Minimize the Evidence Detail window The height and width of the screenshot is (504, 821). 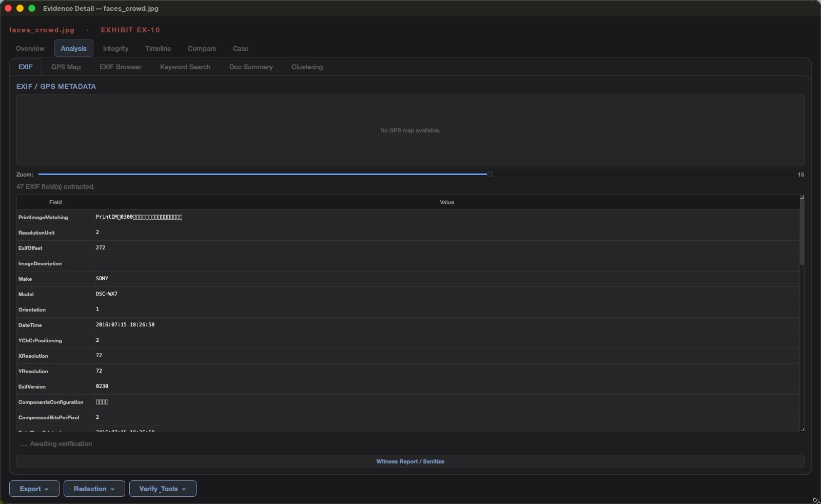point(20,8)
